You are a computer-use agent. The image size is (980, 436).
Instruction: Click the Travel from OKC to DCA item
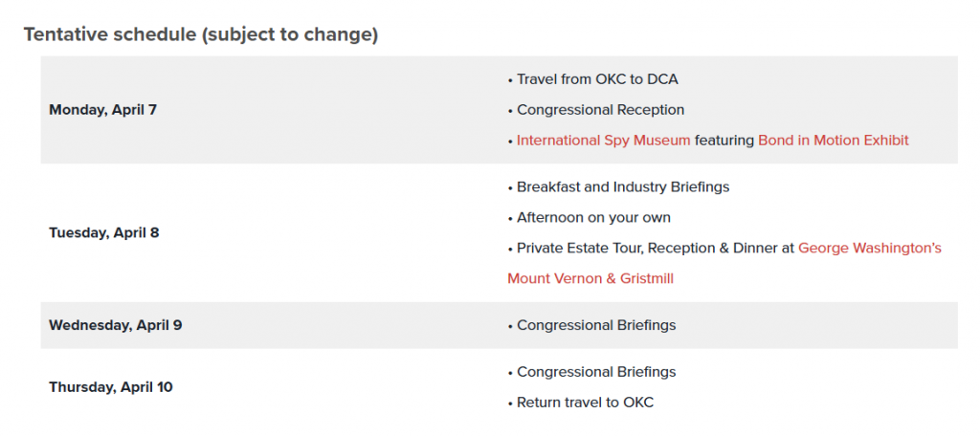[x=597, y=79]
